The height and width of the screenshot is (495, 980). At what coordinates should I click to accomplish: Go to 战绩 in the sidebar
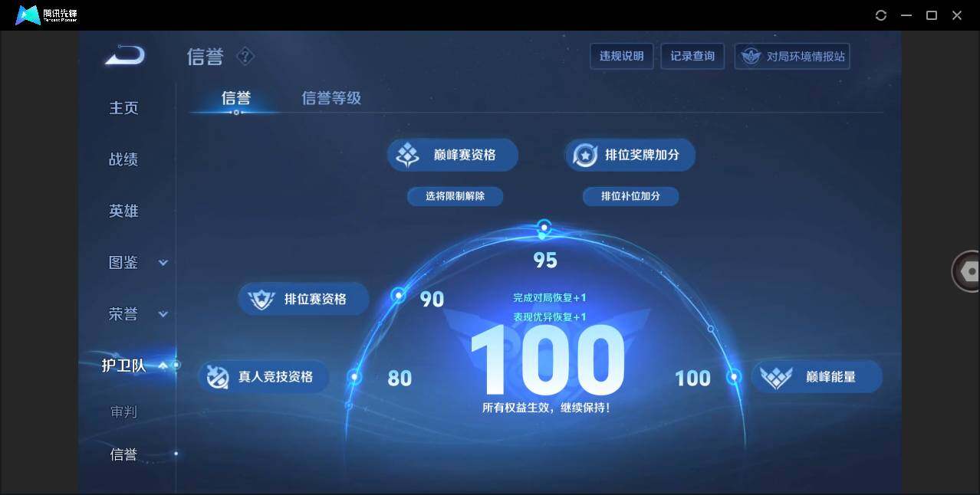[x=123, y=159]
